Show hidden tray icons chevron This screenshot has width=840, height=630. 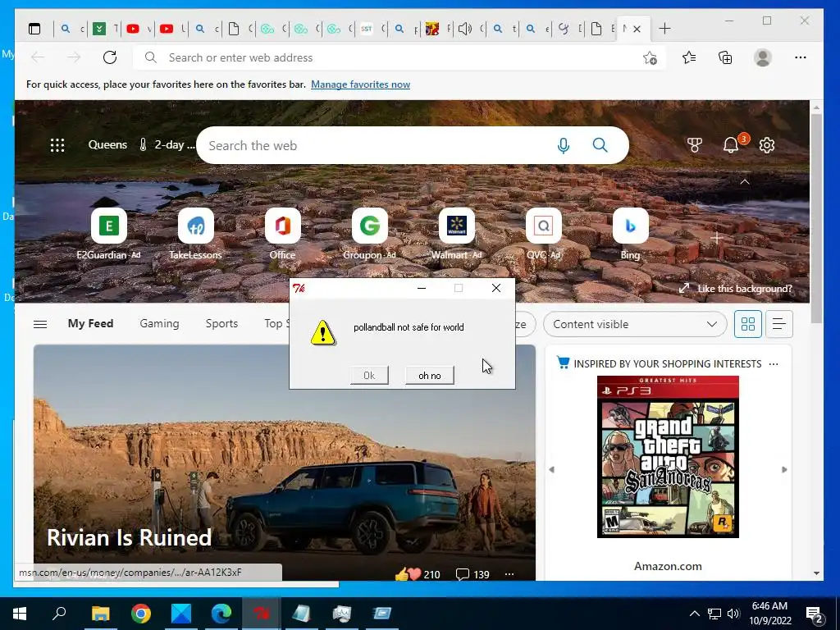694,614
